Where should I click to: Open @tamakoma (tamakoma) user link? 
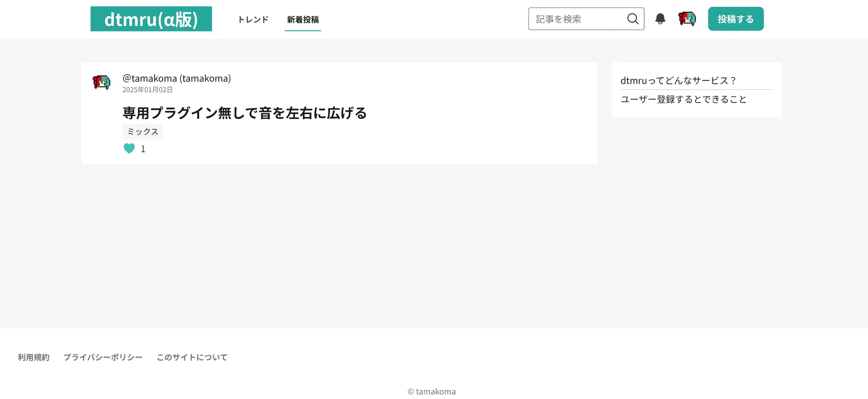(177, 78)
